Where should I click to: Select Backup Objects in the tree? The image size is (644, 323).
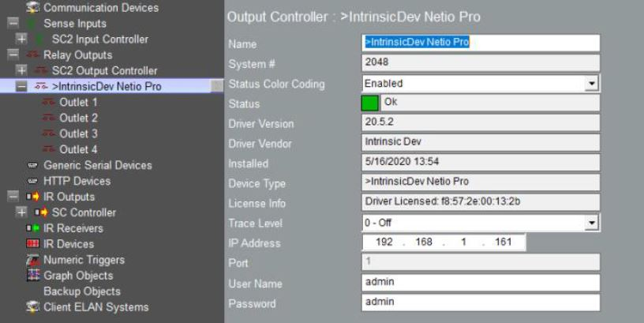[x=82, y=291]
